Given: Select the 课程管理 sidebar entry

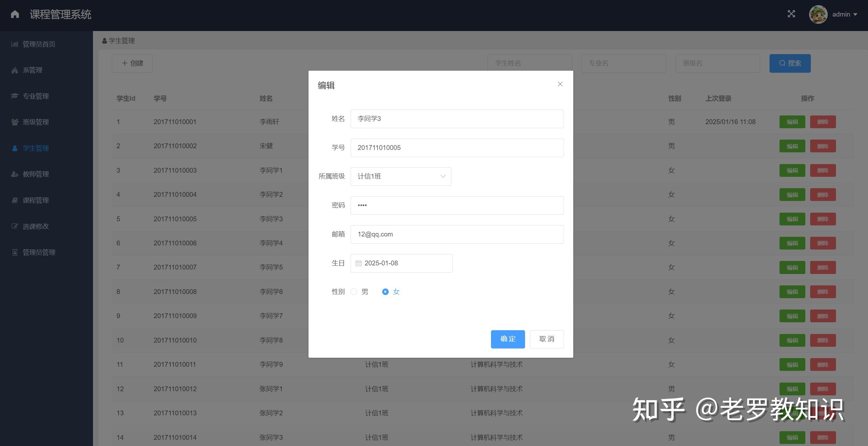Looking at the screenshot, I should (x=35, y=200).
